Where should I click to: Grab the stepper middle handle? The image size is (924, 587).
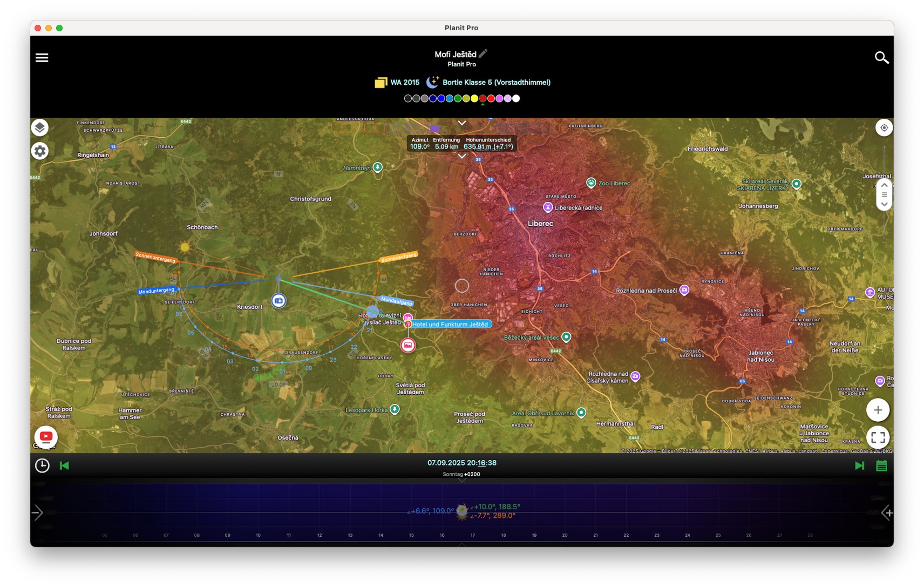tap(884, 195)
